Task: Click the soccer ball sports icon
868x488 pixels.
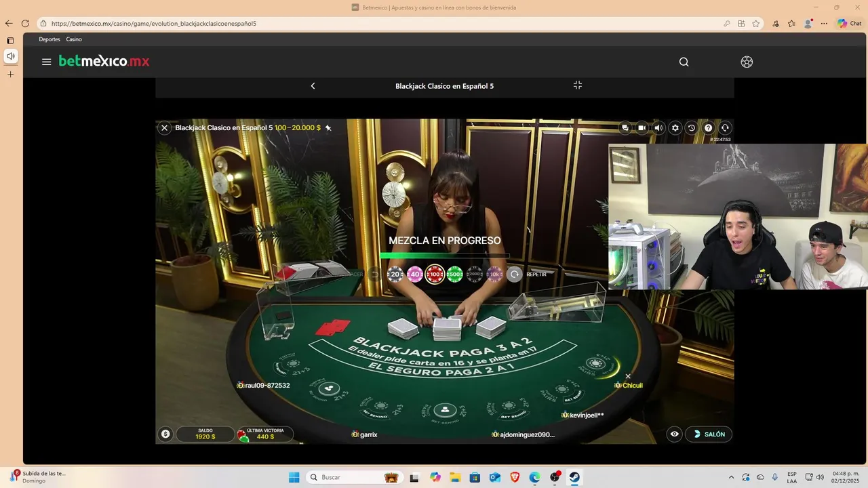Action: click(x=747, y=62)
